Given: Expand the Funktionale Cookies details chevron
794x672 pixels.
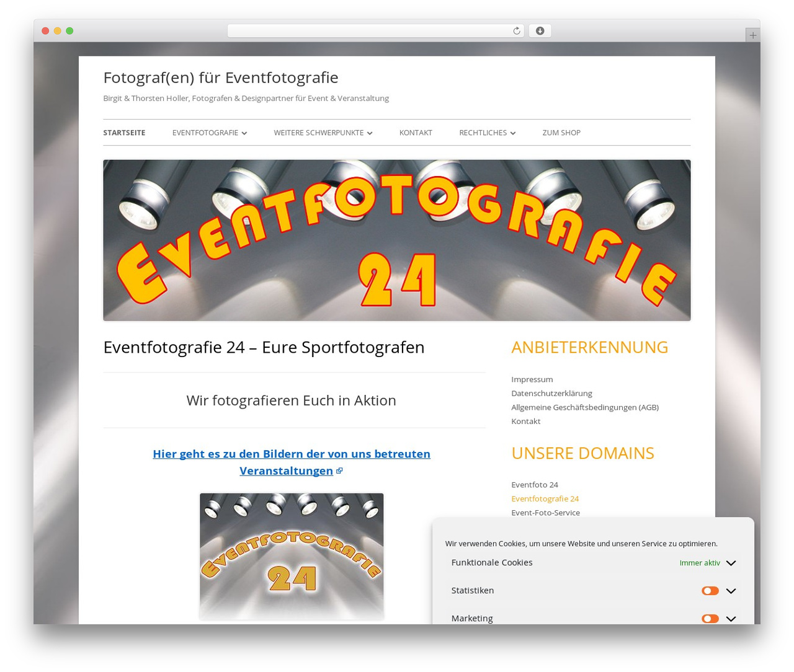Looking at the screenshot, I should pos(731,563).
